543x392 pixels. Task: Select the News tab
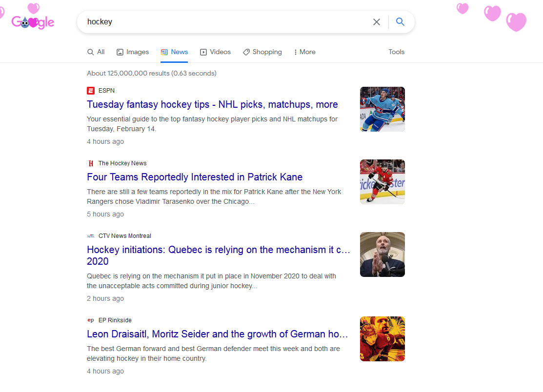[x=174, y=52]
